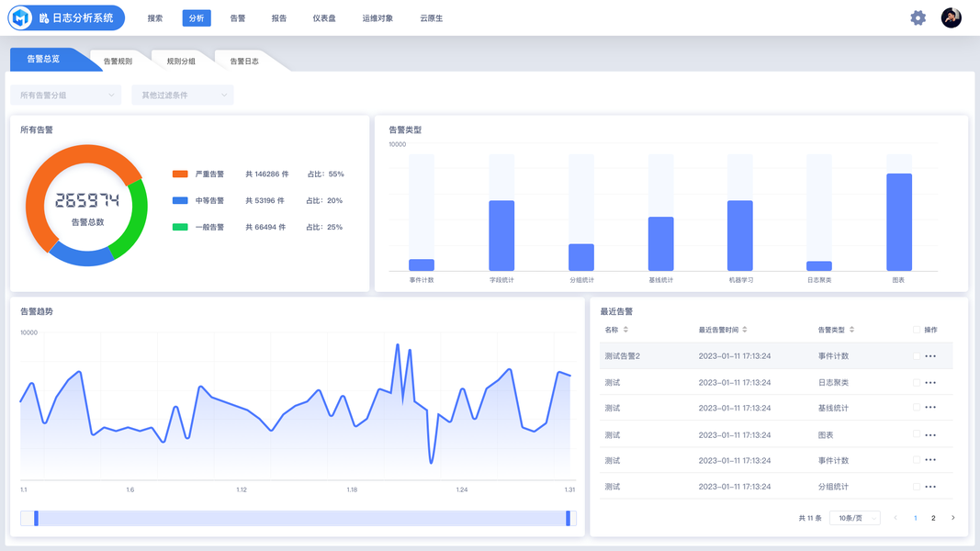Expand 其他过滤条件 dropdown

(183, 95)
